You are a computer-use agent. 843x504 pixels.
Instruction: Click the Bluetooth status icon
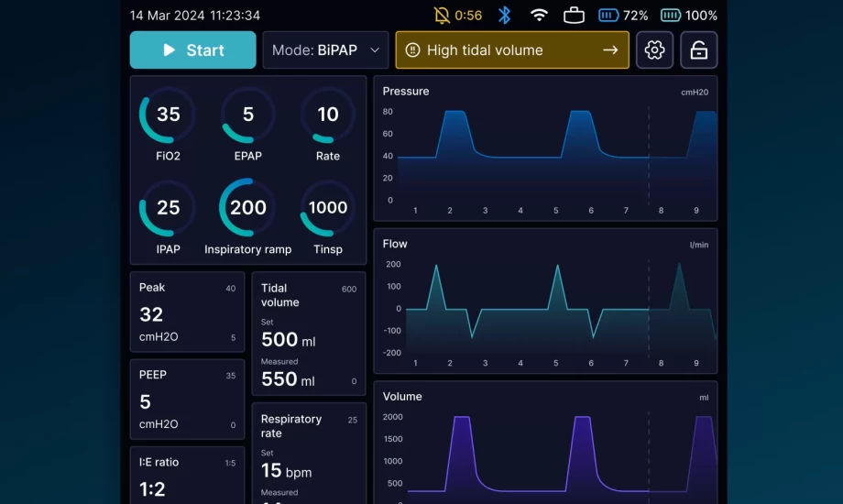click(504, 15)
